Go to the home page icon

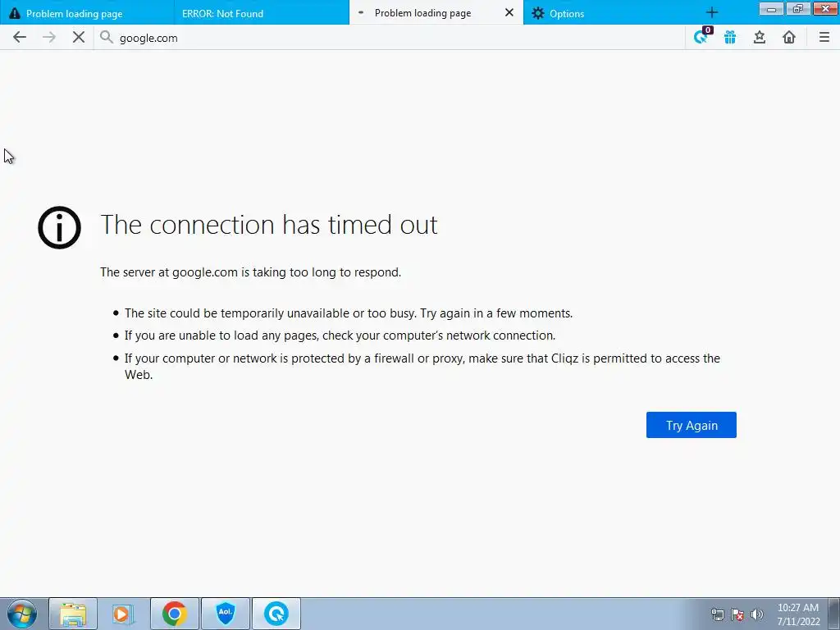(x=788, y=37)
